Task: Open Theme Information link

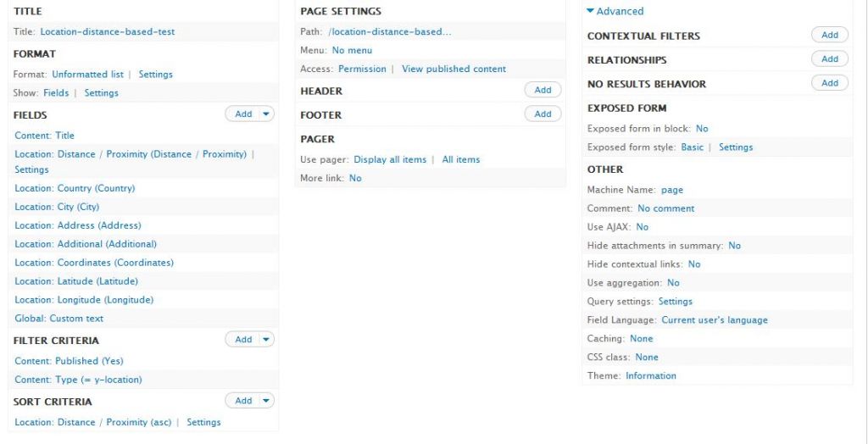Action: [650, 375]
